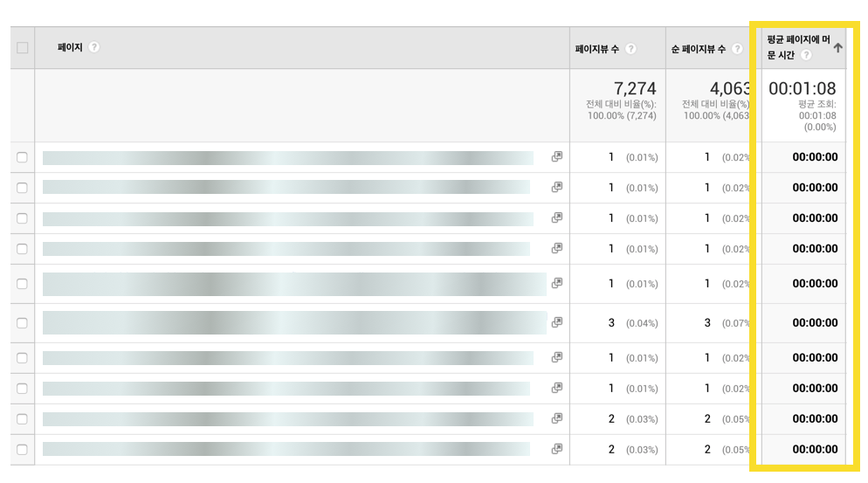Image resolution: width=868 pixels, height=483 pixels.
Task: Click help icon beside 순 페이지뷰 수
Action: [x=737, y=49]
